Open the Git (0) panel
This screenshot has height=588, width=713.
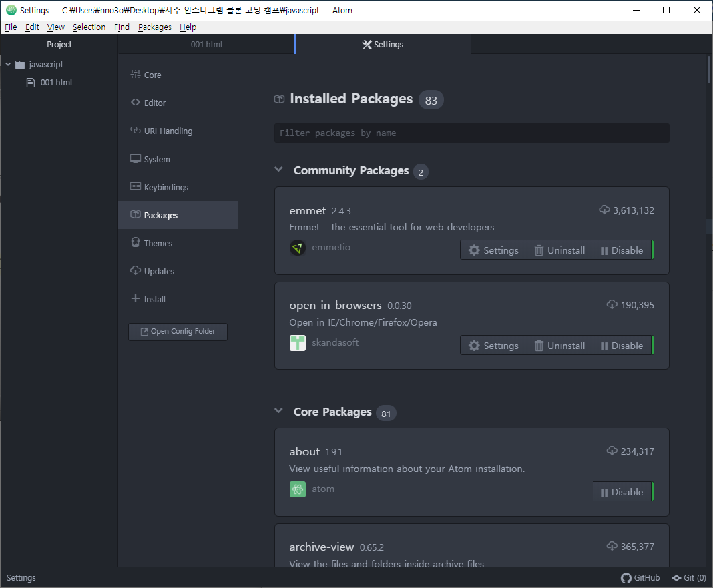[689, 578]
